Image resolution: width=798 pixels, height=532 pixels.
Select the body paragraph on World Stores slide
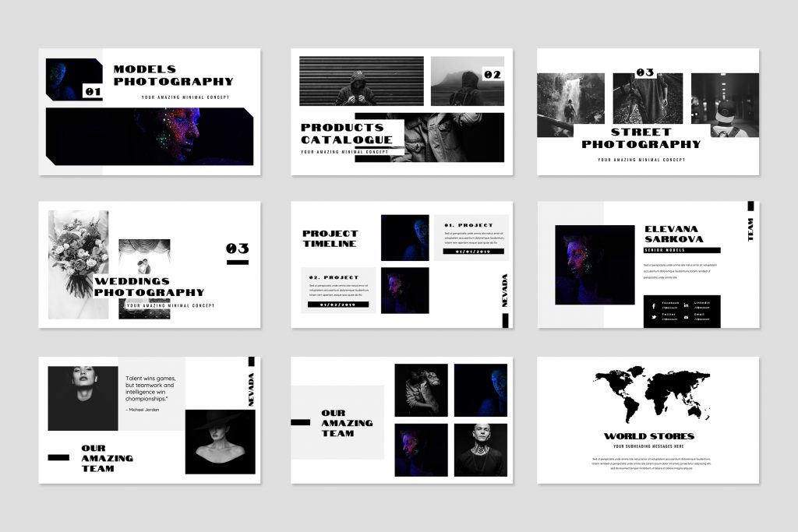pos(651,464)
